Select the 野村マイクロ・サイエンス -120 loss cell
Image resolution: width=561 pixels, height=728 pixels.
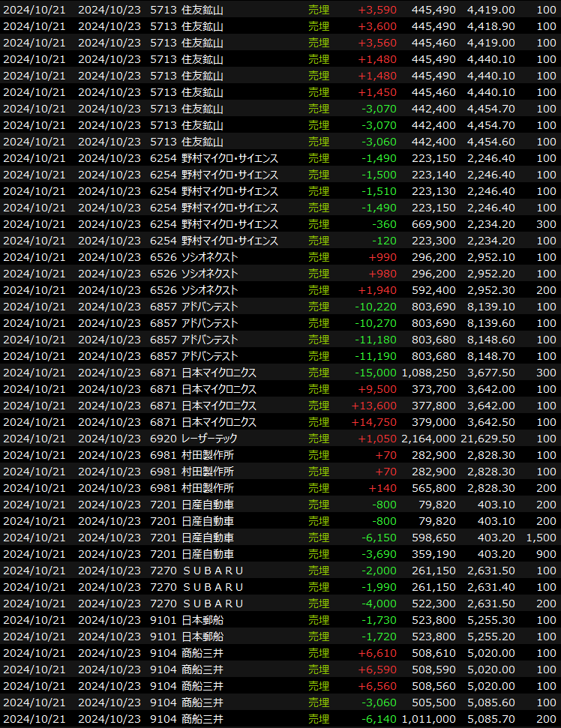386,241
